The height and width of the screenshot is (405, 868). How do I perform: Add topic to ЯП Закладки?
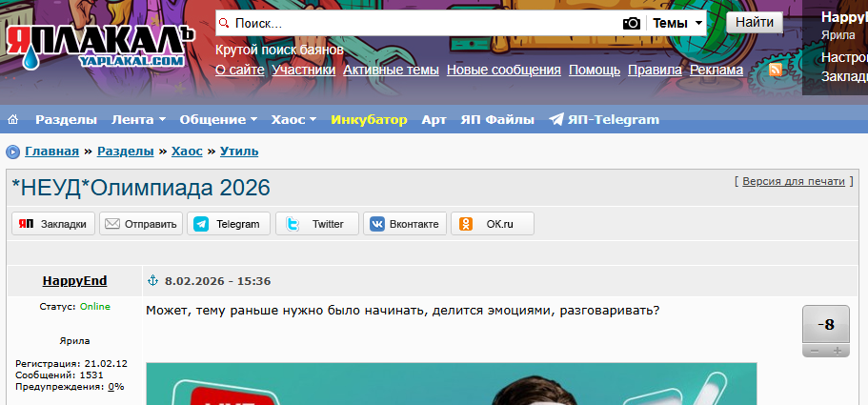[53, 224]
